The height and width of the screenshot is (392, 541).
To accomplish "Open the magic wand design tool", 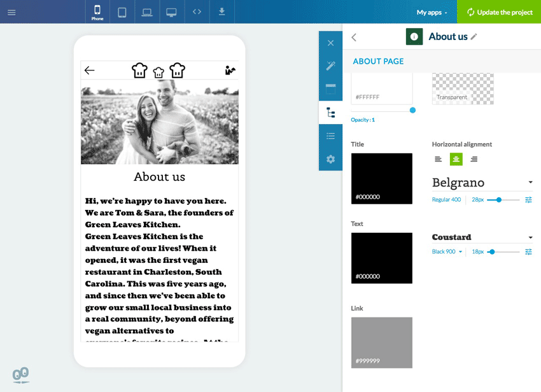I will point(330,66).
